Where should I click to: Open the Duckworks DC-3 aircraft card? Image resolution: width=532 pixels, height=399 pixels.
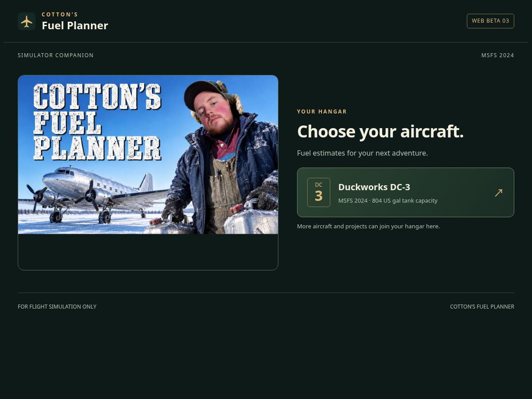[406, 192]
